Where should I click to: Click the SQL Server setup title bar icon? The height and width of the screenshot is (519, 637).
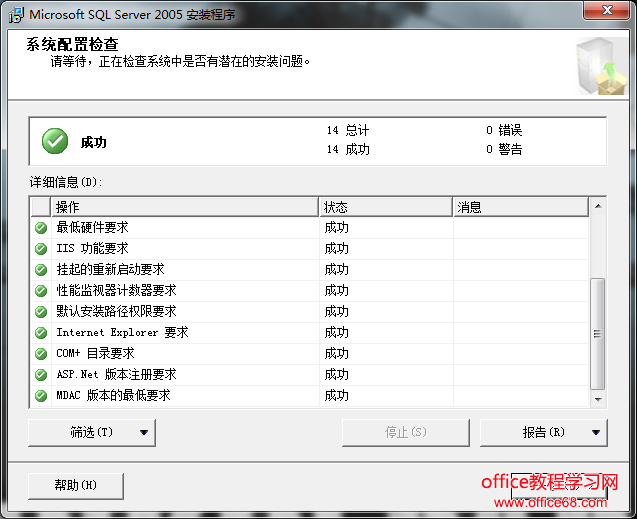(x=16, y=15)
